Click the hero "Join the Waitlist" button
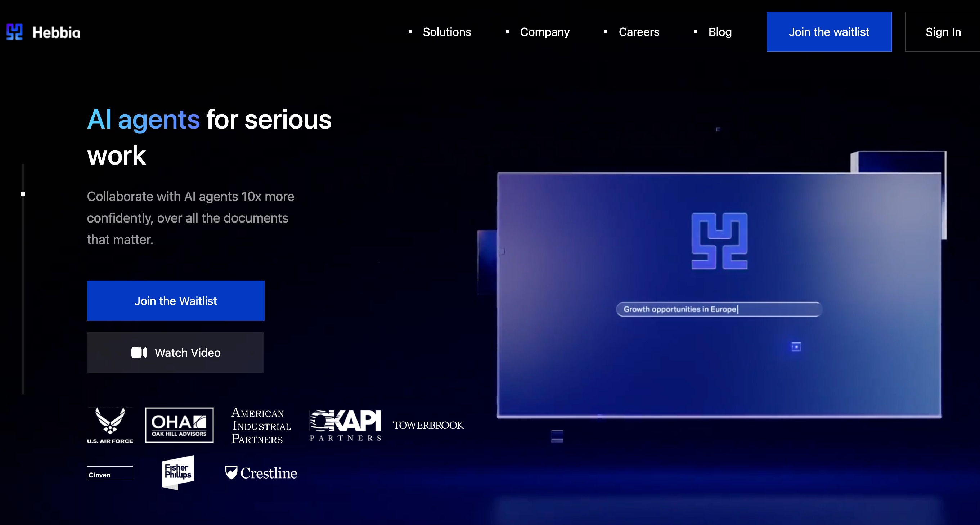Viewport: 980px width, 525px height. [176, 301]
